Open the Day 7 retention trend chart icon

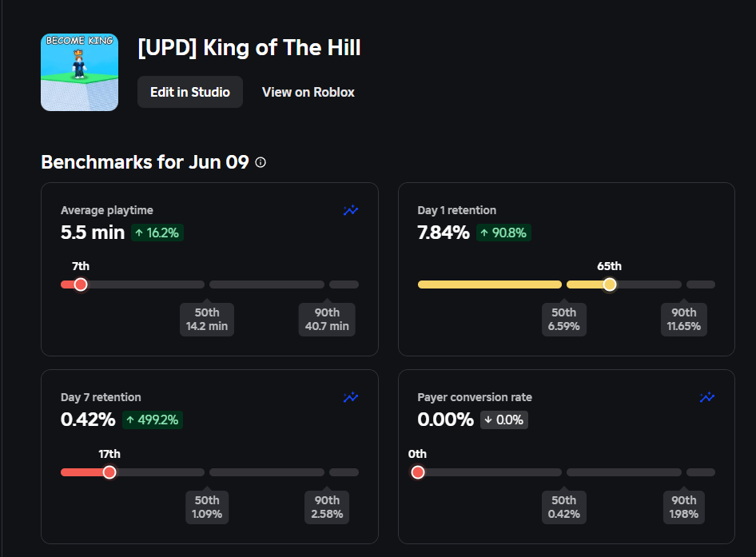[x=351, y=397]
